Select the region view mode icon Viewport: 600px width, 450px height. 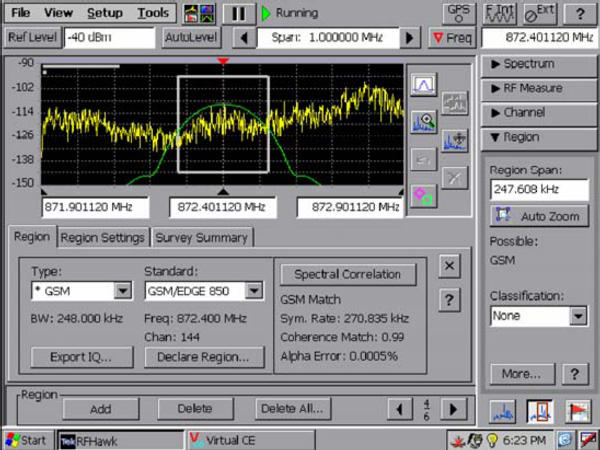point(540,410)
